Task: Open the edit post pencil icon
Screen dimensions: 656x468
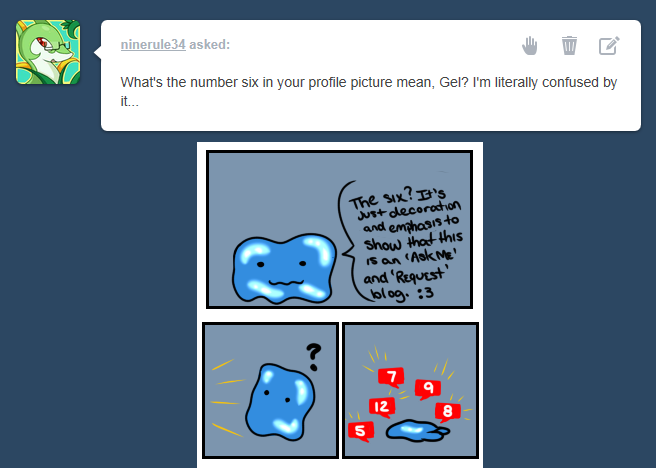Action: tap(609, 46)
